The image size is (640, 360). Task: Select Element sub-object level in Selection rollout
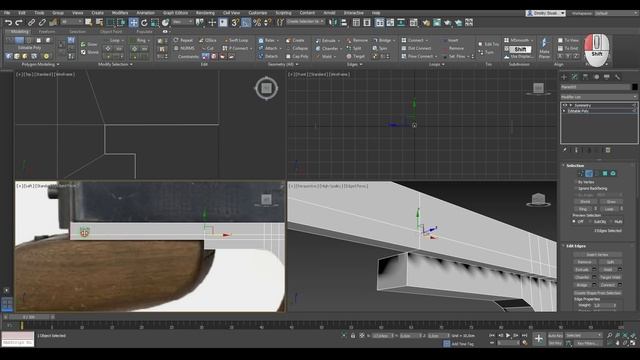[613, 173]
